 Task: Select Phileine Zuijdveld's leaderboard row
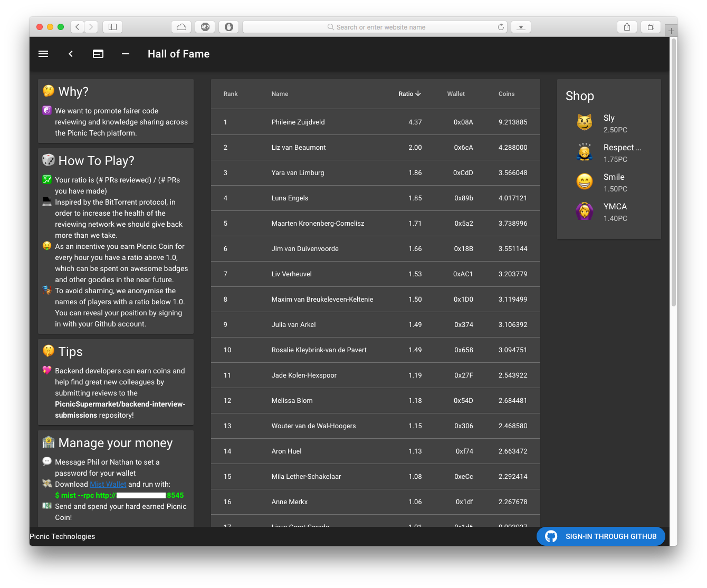pyautogui.click(x=376, y=122)
